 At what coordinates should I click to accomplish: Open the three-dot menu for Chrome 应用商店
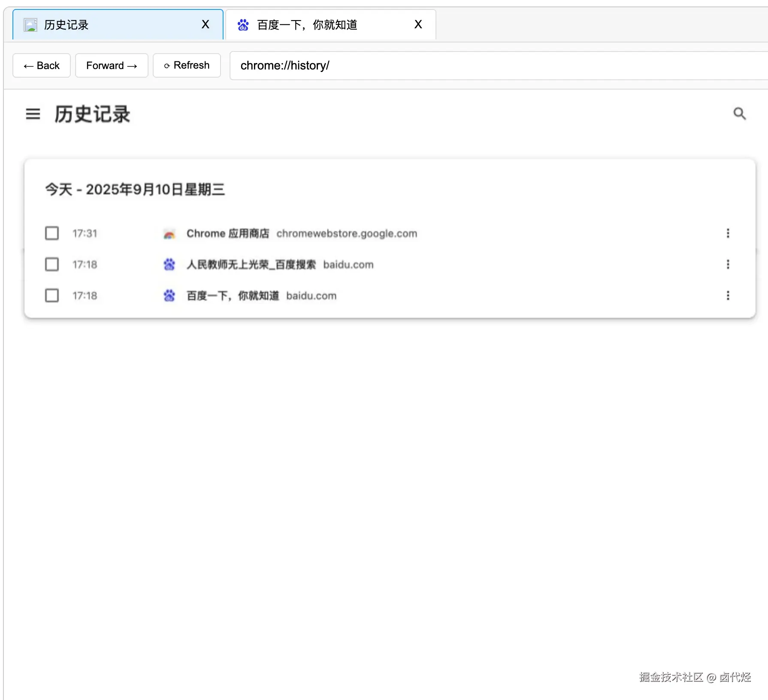[728, 233]
